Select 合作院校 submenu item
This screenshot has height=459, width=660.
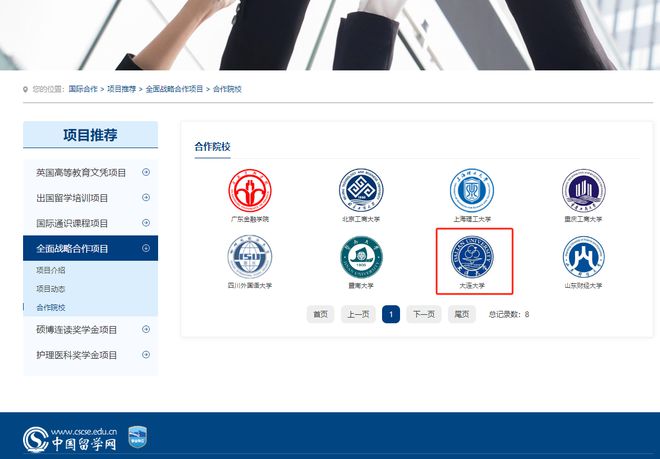click(51, 307)
